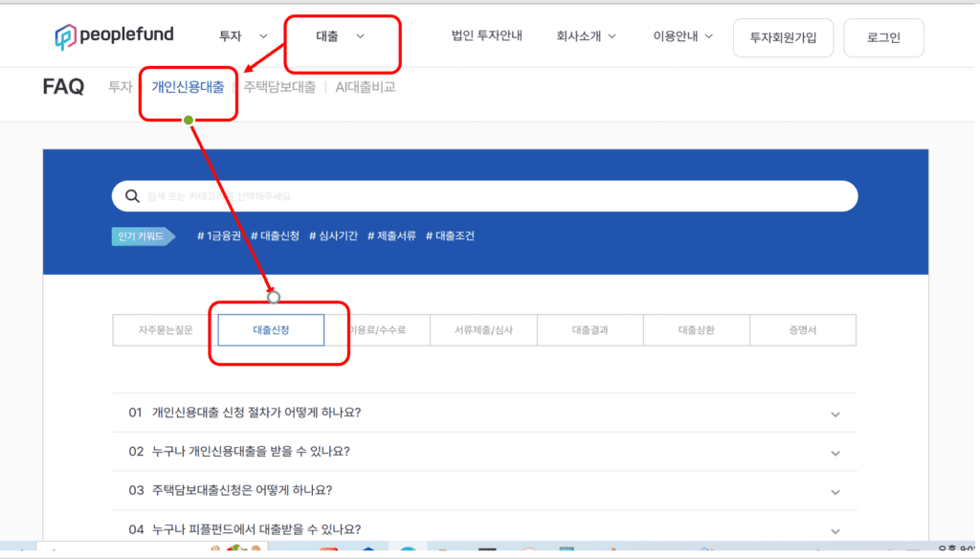Switch to the 대출상환 tab
Screen dimensions: 980x559
(x=697, y=330)
